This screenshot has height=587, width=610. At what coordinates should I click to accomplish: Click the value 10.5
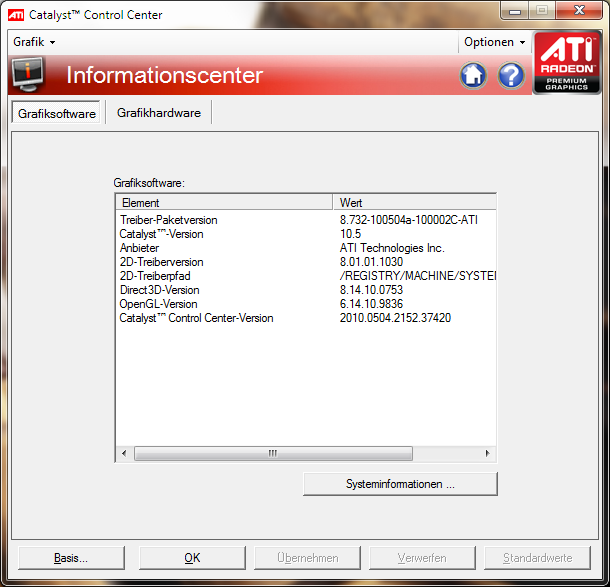coord(350,234)
